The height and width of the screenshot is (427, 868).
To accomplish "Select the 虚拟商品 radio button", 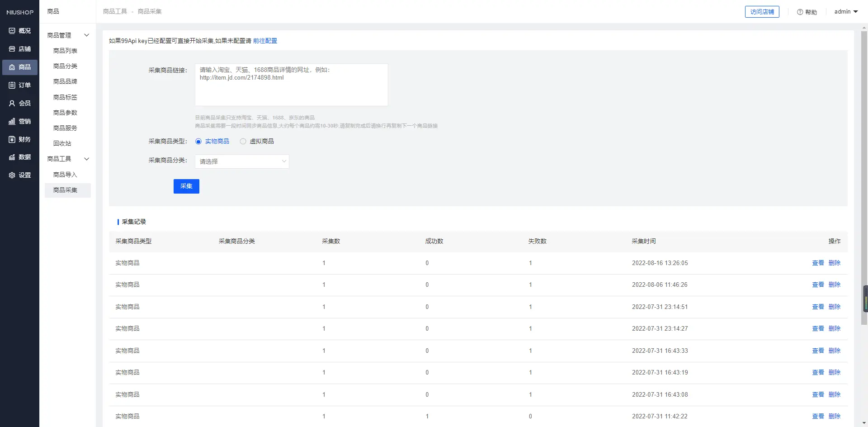I will tap(243, 142).
